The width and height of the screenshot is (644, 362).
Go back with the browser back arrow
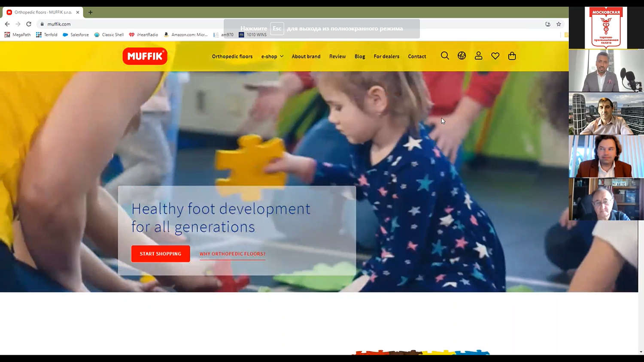[x=7, y=24]
